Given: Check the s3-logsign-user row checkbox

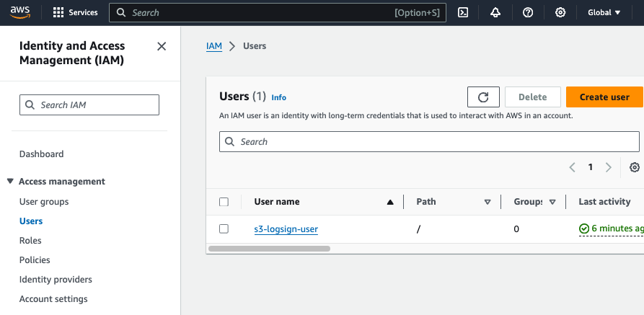Looking at the screenshot, I should tap(224, 229).
